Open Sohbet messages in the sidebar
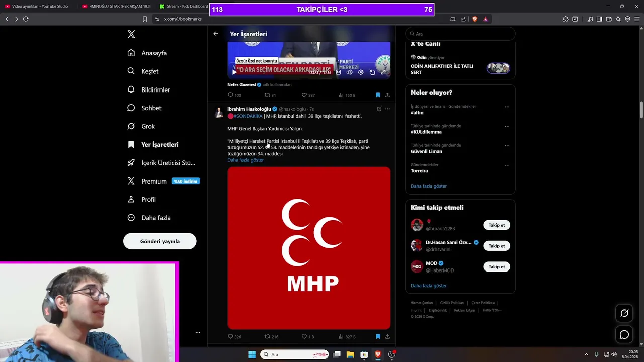Image resolution: width=644 pixels, height=362 pixels. point(144,108)
